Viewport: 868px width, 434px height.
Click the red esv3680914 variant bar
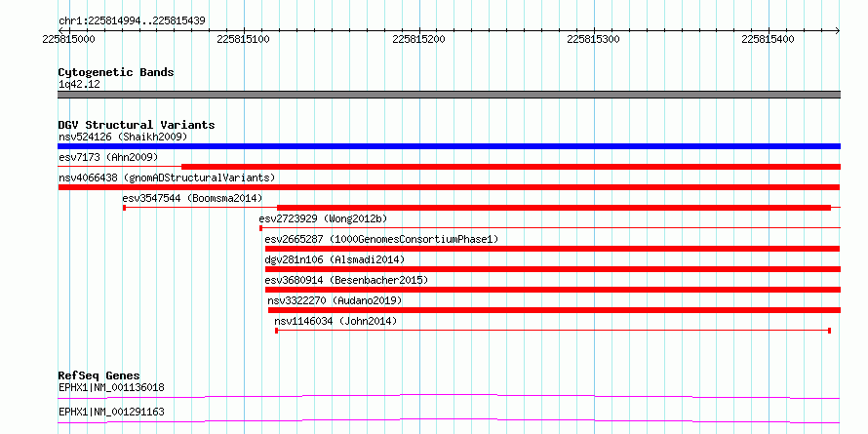[x=553, y=290]
